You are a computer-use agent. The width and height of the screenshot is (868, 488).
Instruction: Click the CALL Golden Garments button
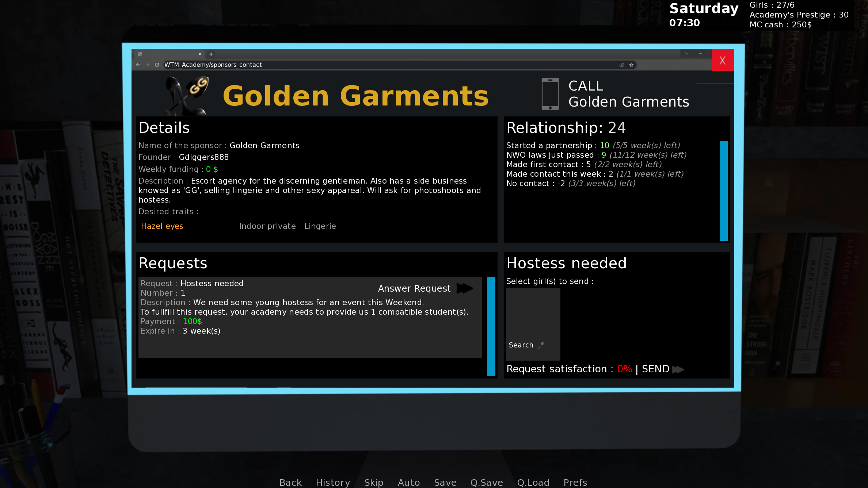615,94
